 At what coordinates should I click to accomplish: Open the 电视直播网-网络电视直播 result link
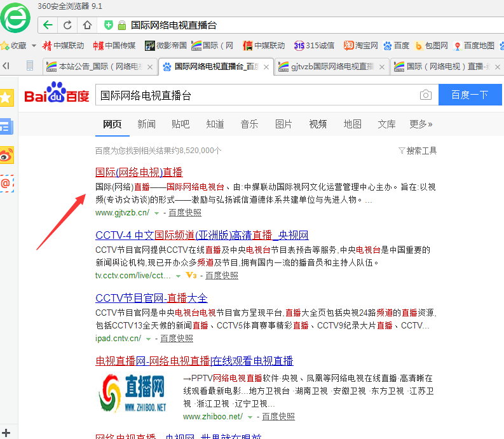[194, 361]
